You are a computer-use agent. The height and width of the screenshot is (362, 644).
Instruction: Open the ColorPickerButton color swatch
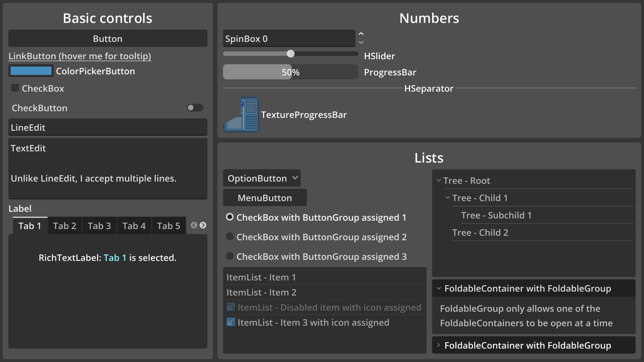(x=31, y=71)
